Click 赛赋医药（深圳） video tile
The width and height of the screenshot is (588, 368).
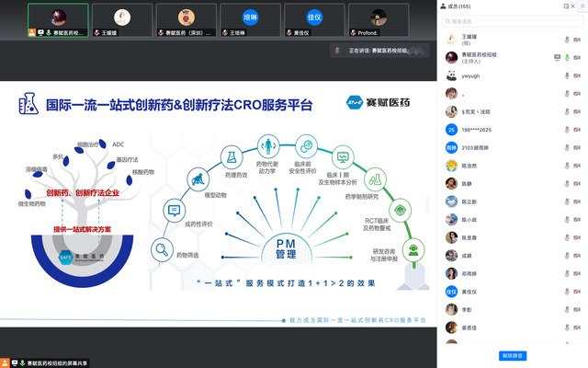coord(187,20)
